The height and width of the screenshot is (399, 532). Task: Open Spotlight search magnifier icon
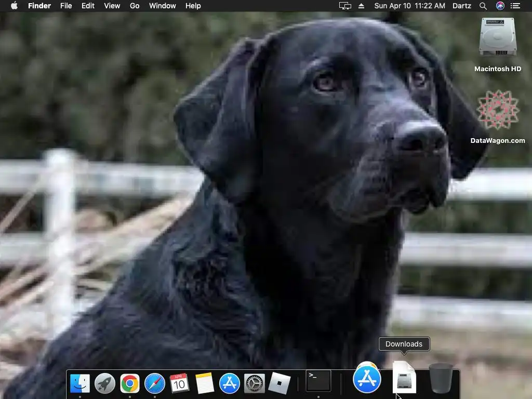click(483, 6)
